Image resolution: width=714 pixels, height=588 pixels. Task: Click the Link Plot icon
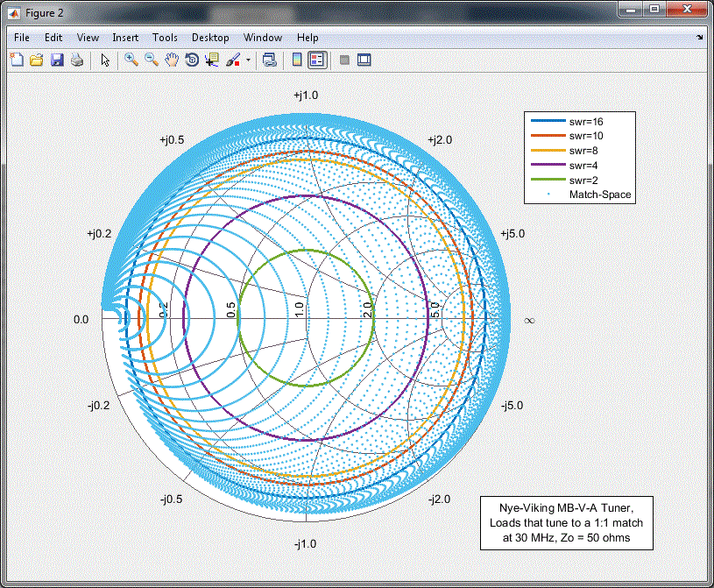[269, 60]
